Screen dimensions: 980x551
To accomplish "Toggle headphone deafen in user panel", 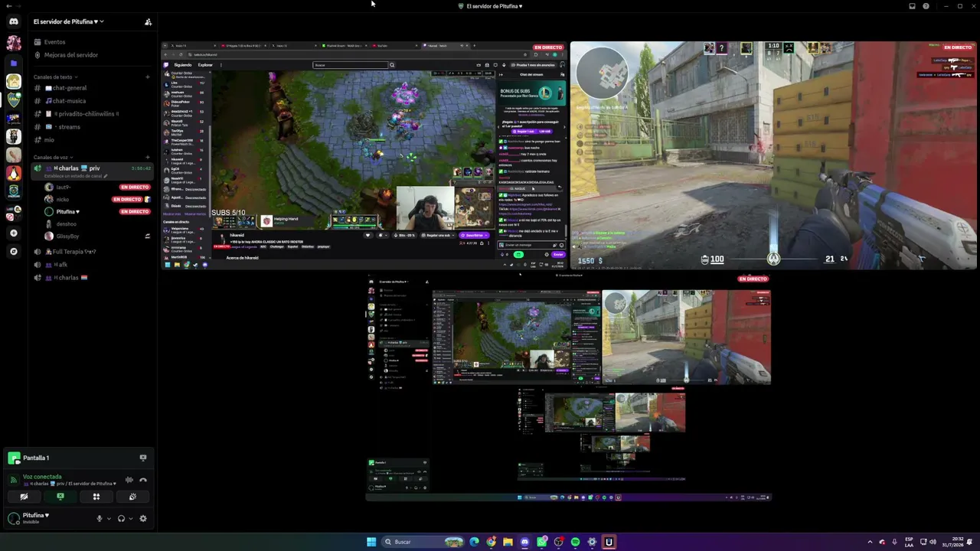I will [x=121, y=519].
